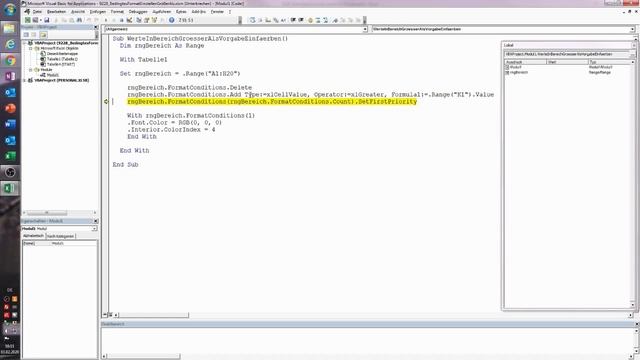Open File Explorer from the taskbar
The height and width of the screenshot is (360, 640).
[10, 28]
